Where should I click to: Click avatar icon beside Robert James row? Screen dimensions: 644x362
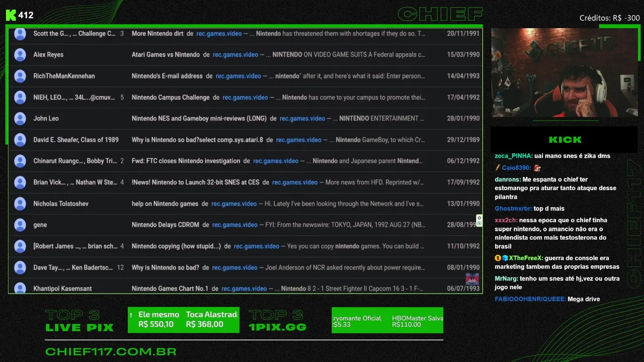point(20,246)
